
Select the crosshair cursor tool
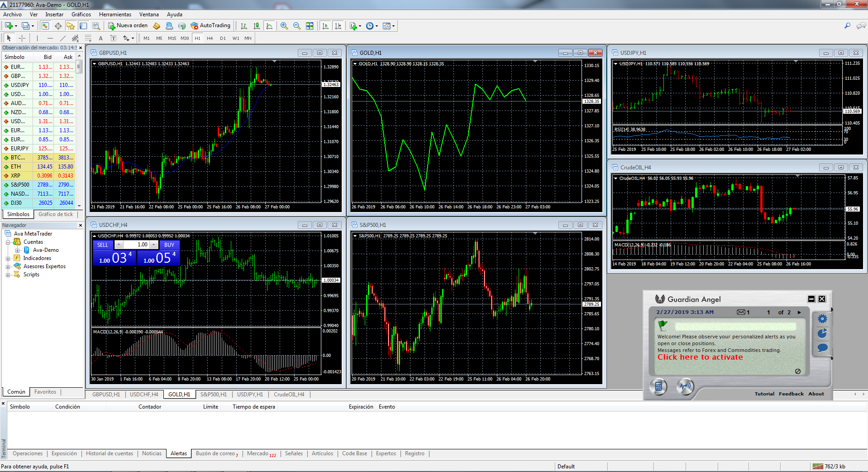pos(22,39)
